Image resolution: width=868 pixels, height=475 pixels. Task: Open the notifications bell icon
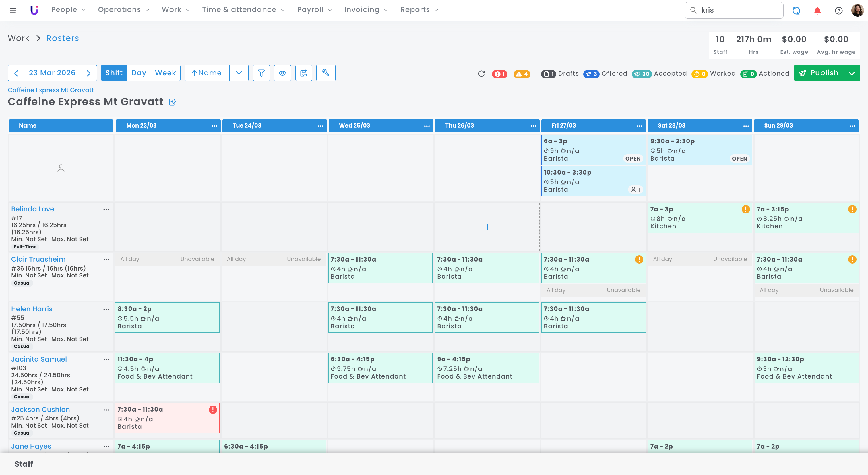pos(817,10)
